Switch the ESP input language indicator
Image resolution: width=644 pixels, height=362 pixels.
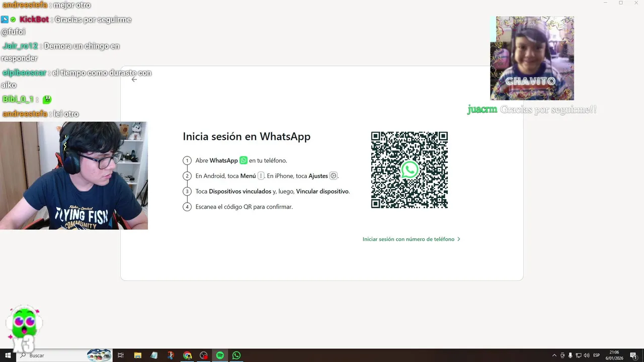point(597,355)
